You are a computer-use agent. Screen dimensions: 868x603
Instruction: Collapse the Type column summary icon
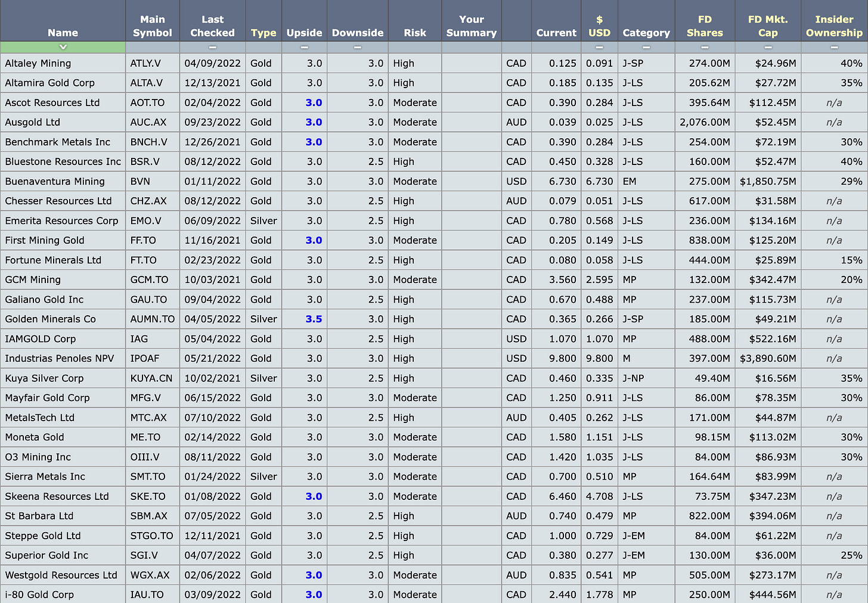pyautogui.click(x=263, y=47)
